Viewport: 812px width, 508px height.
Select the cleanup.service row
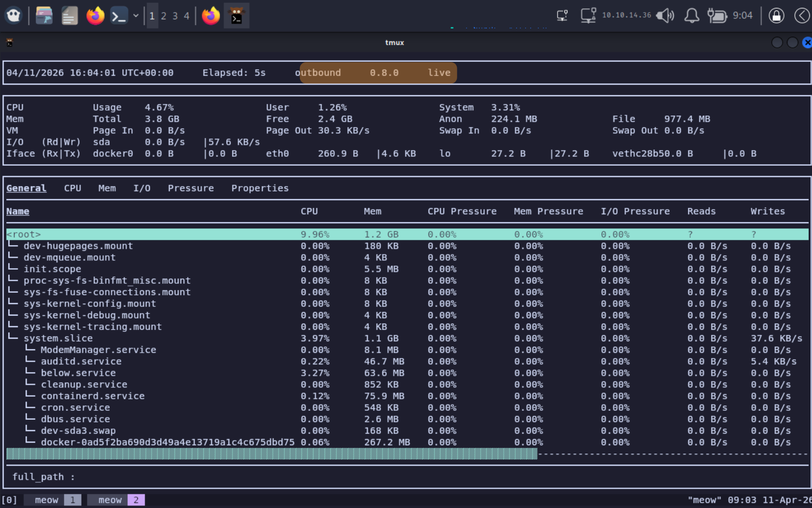(x=407, y=384)
